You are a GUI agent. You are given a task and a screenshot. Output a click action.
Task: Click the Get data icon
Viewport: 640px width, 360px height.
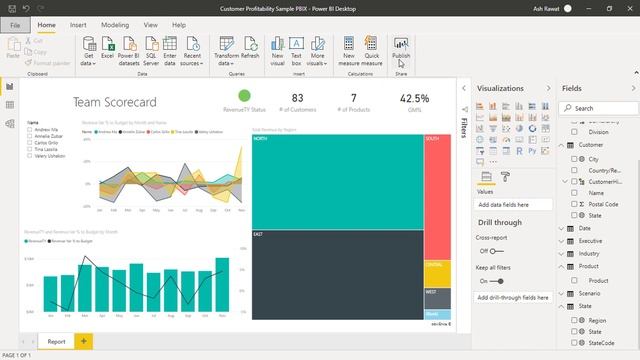pos(89,44)
